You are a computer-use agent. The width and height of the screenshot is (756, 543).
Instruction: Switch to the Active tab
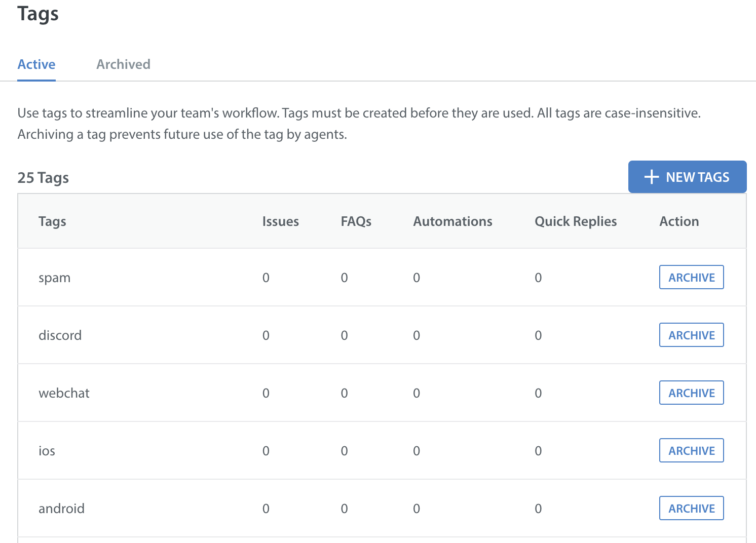(36, 64)
